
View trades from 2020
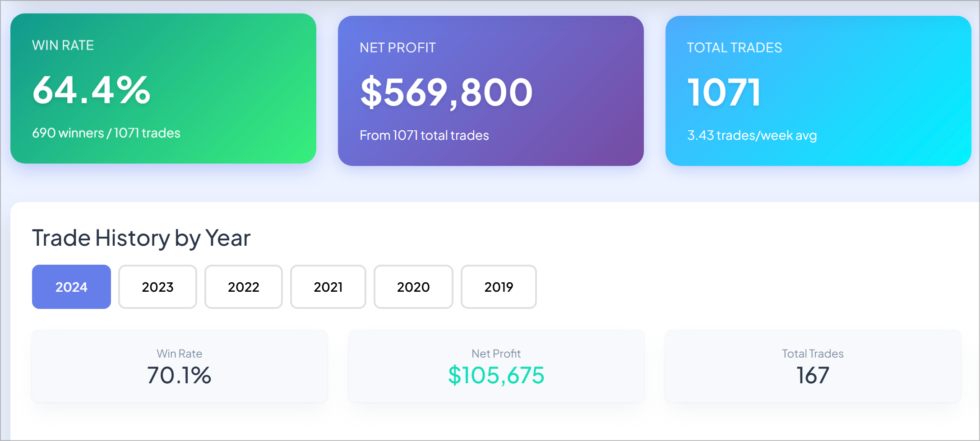(x=413, y=287)
